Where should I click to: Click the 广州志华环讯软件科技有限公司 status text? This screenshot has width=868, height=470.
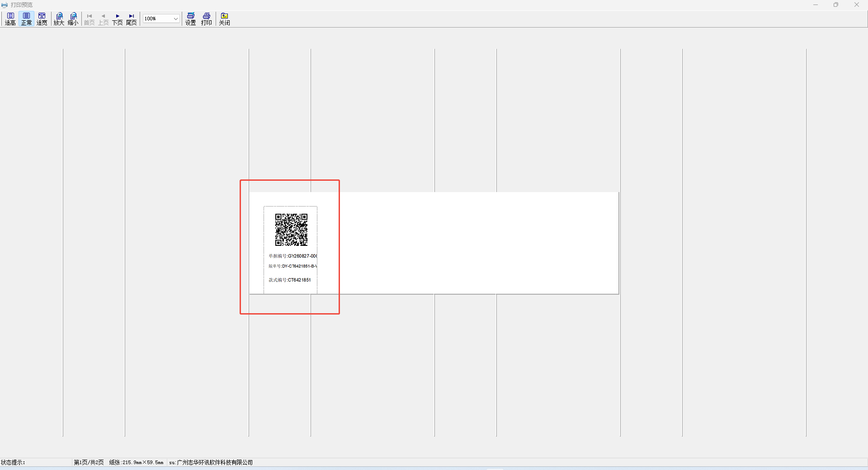pyautogui.click(x=215, y=462)
